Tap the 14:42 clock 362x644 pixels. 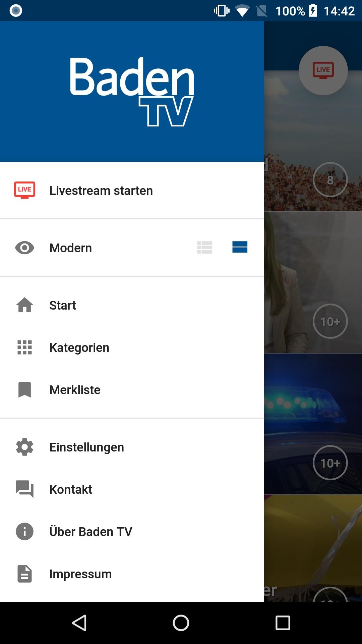pos(339,11)
